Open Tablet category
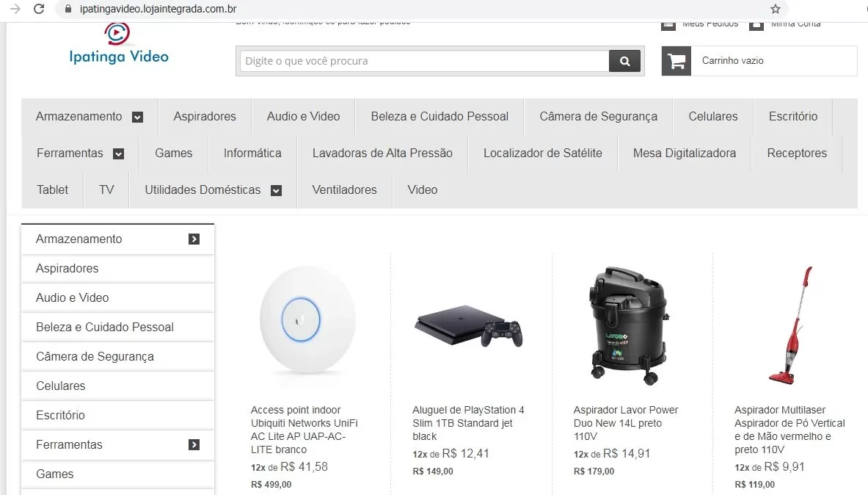 pos(53,189)
